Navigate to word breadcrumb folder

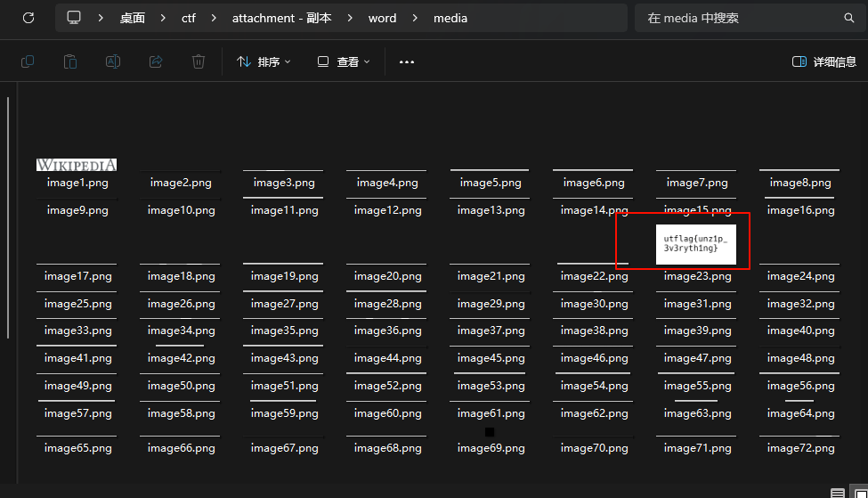382,18
